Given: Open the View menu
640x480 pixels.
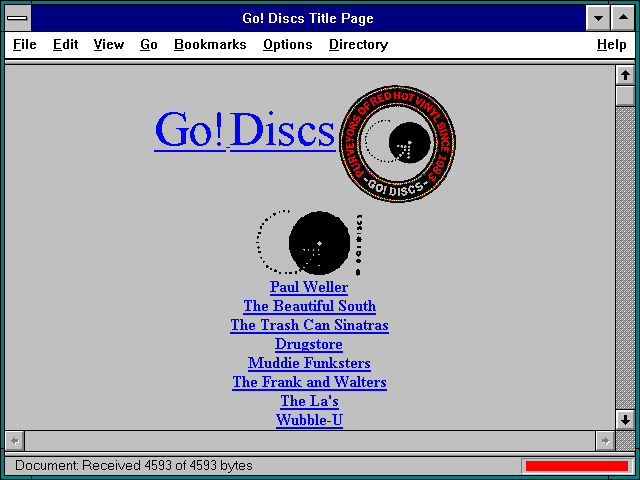Looking at the screenshot, I should (109, 44).
